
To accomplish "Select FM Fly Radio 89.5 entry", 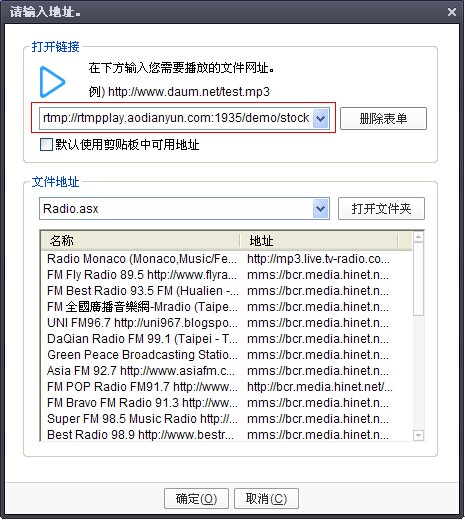I will point(227,275).
